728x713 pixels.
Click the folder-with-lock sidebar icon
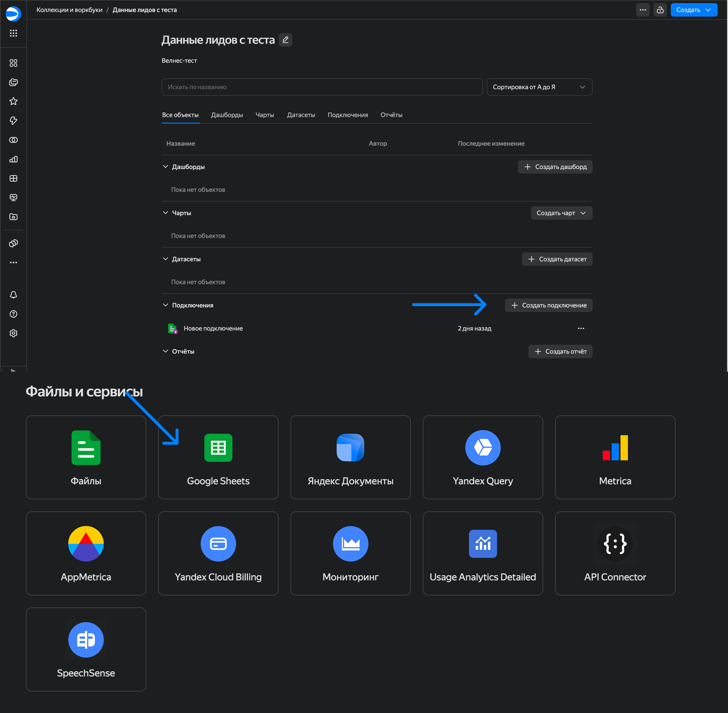[14, 217]
